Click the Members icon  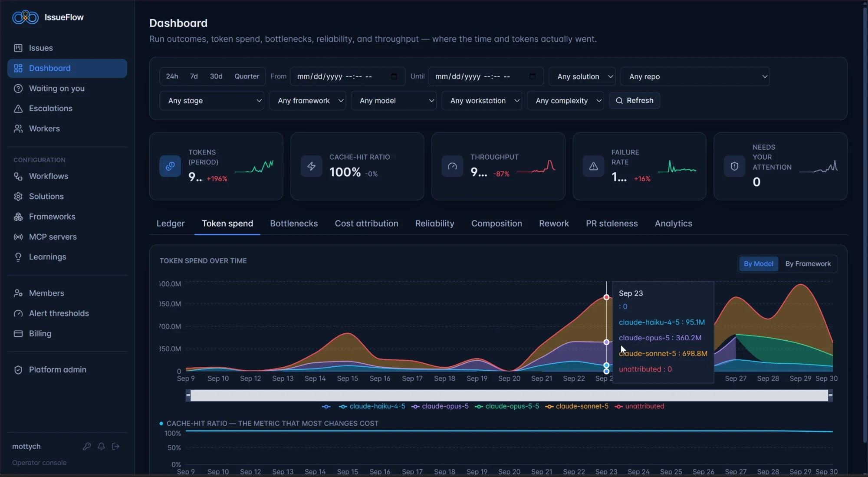18,293
